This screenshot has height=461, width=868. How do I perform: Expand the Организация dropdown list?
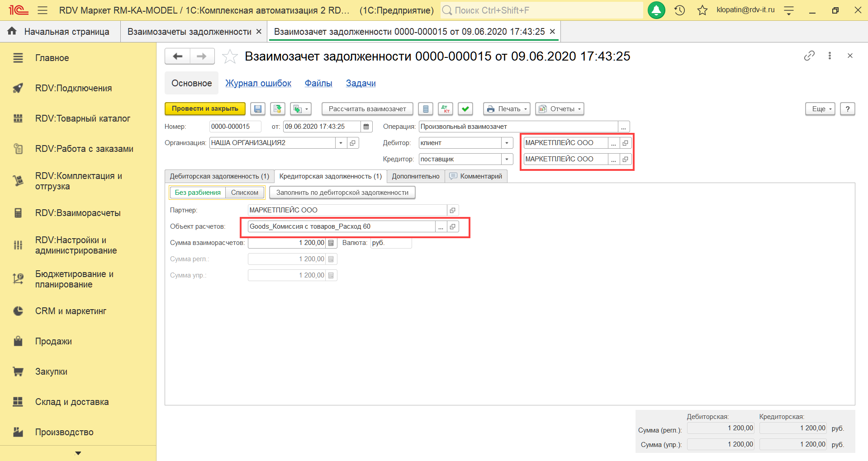tap(341, 143)
